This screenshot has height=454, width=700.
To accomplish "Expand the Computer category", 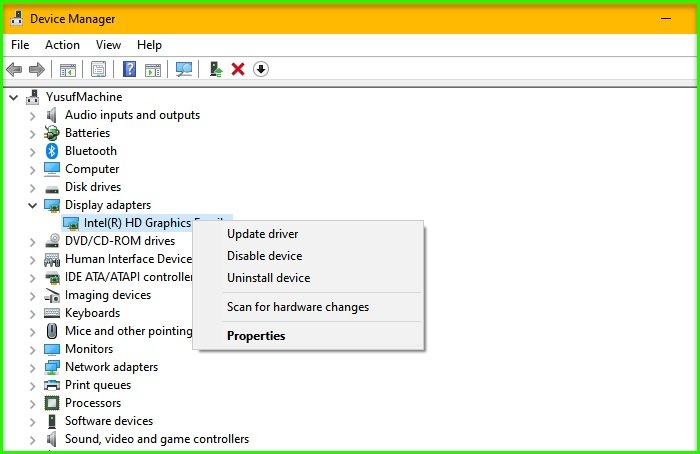I will coord(33,170).
